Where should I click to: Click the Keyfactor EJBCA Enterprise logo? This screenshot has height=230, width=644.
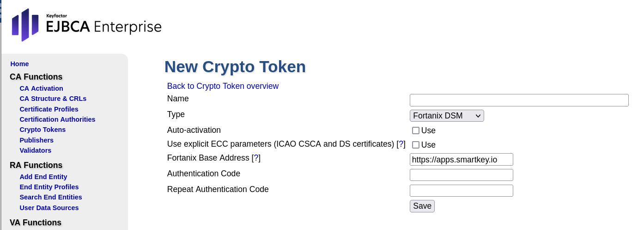point(86,25)
